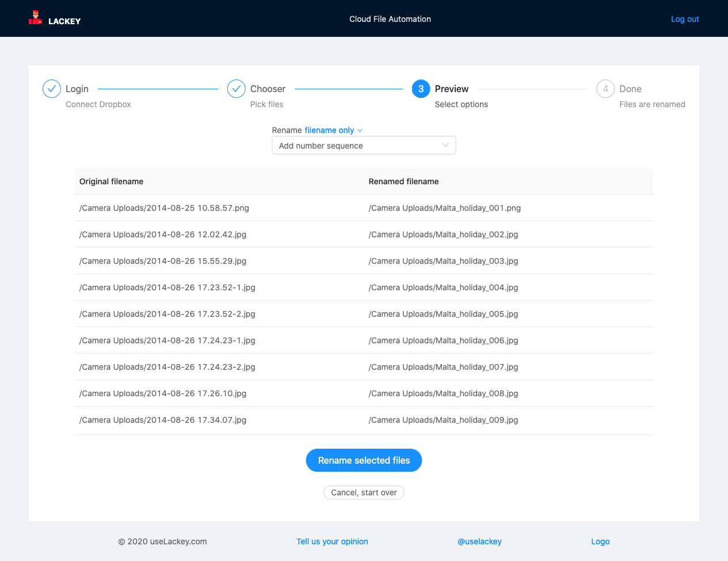Click renamed file Malta_holiday_001.png
This screenshot has height=561, width=728.
coord(445,208)
